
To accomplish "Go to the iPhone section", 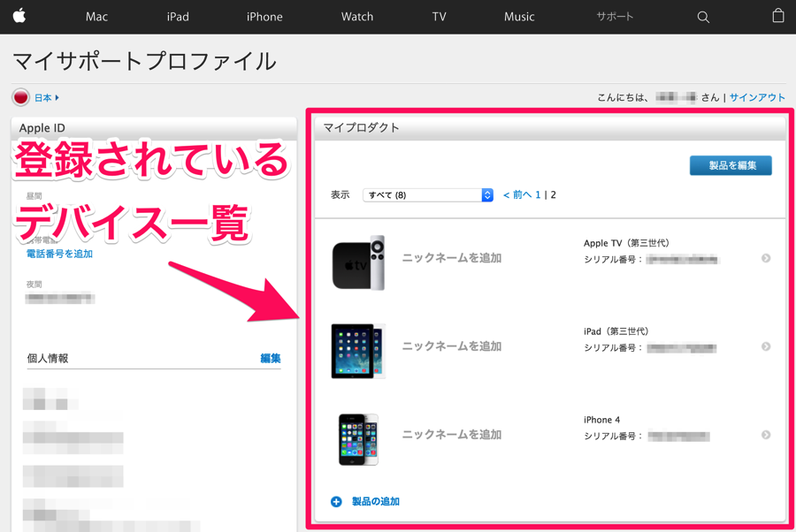I will click(x=264, y=17).
